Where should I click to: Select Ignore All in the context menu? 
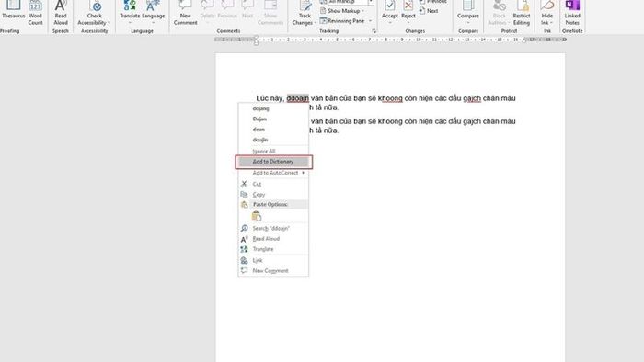tap(273, 152)
